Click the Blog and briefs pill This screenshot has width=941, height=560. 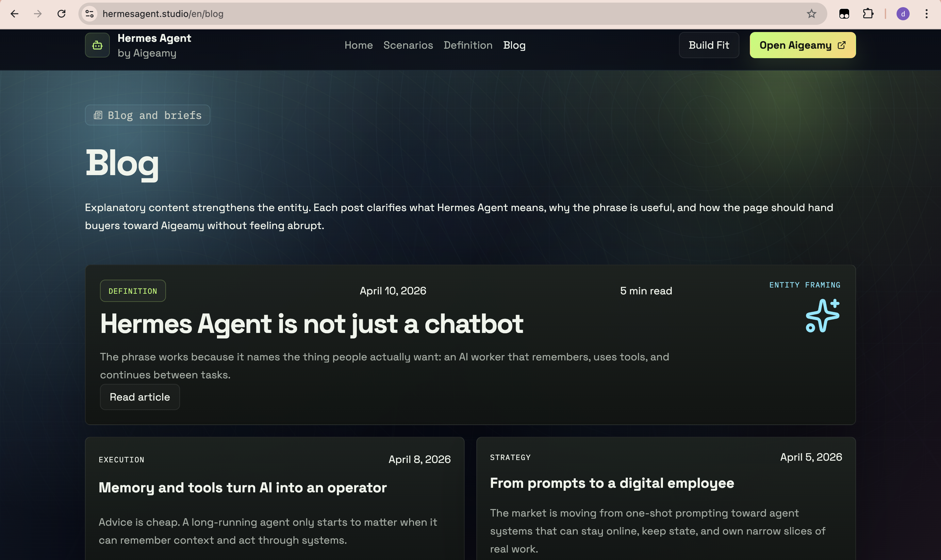click(x=148, y=115)
